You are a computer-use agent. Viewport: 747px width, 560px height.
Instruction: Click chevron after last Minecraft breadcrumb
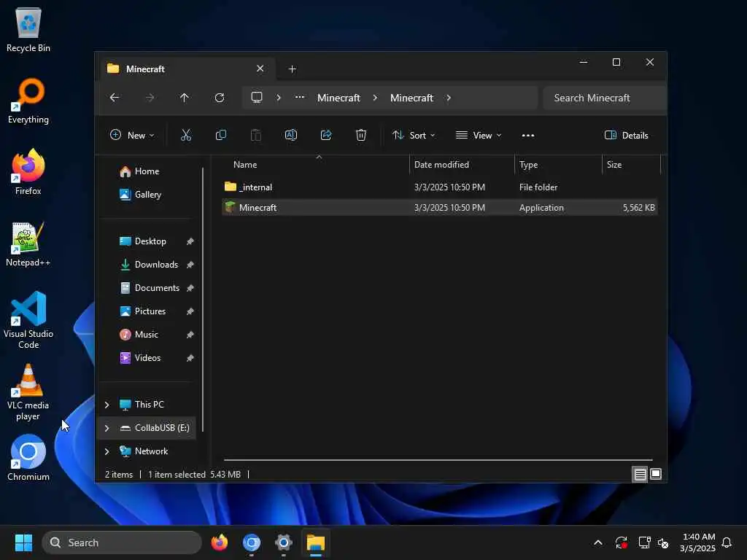[x=449, y=98]
